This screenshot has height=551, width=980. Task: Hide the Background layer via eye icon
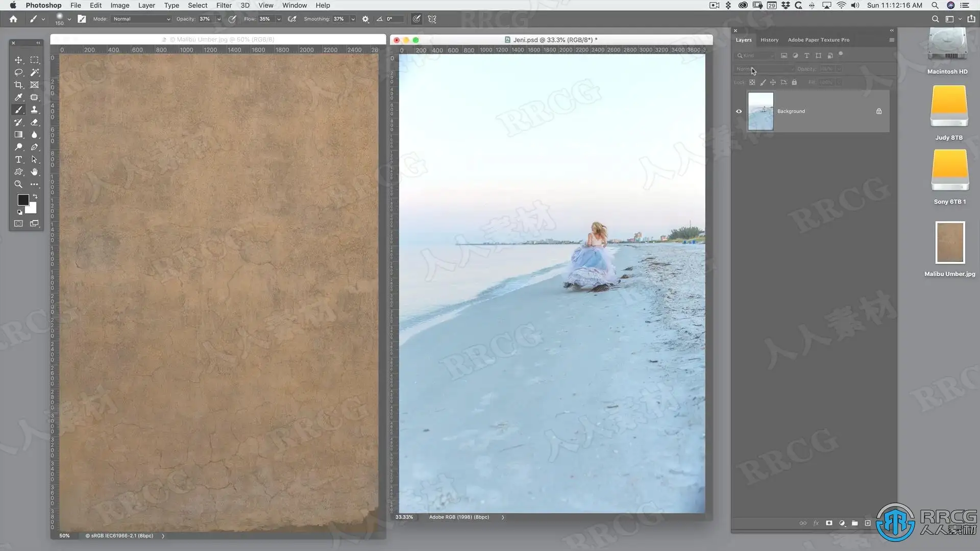739,111
